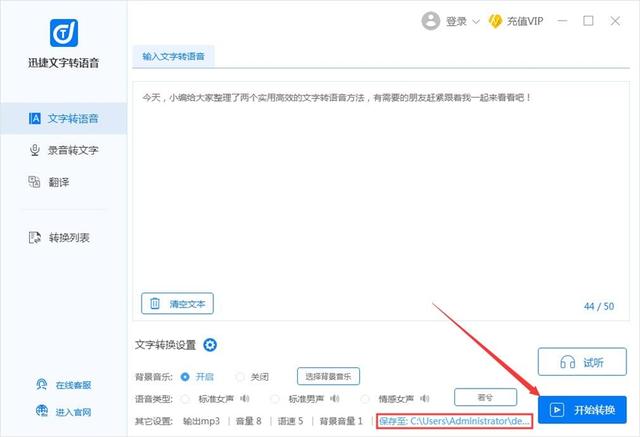This screenshot has height=437, width=640.
Task: Open the 录音转文字 sidebar section
Action: click(x=64, y=150)
